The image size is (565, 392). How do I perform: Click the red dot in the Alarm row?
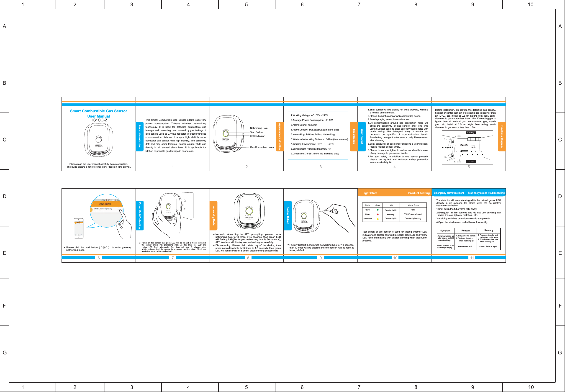pyautogui.click(x=378, y=214)
